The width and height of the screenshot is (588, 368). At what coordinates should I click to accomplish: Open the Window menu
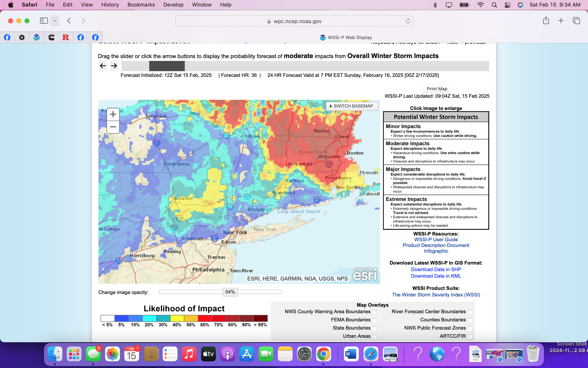(202, 5)
